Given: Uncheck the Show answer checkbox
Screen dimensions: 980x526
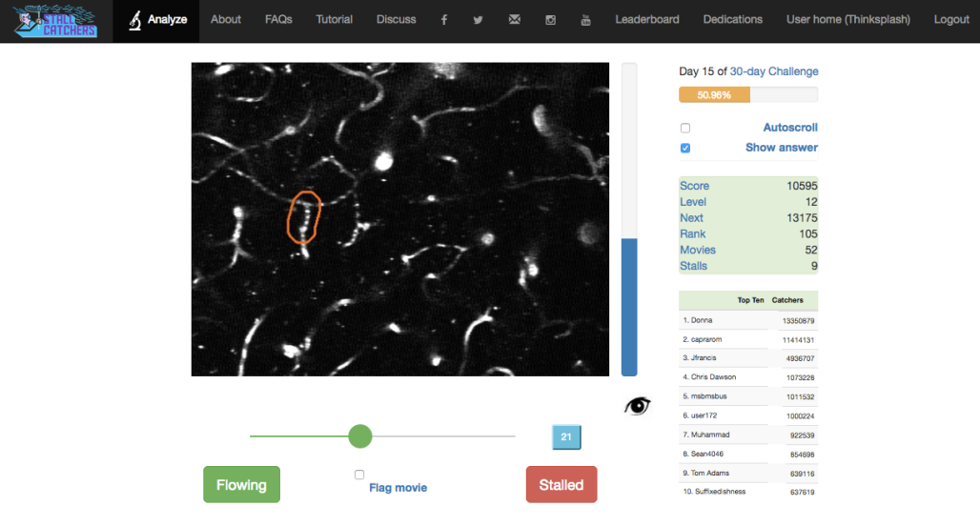Looking at the screenshot, I should click(685, 148).
